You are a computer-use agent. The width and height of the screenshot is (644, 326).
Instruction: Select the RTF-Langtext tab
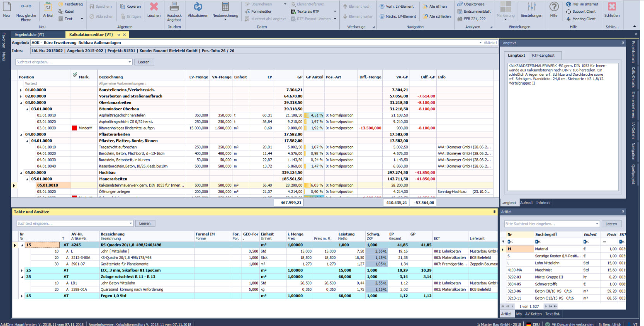pyautogui.click(x=543, y=55)
